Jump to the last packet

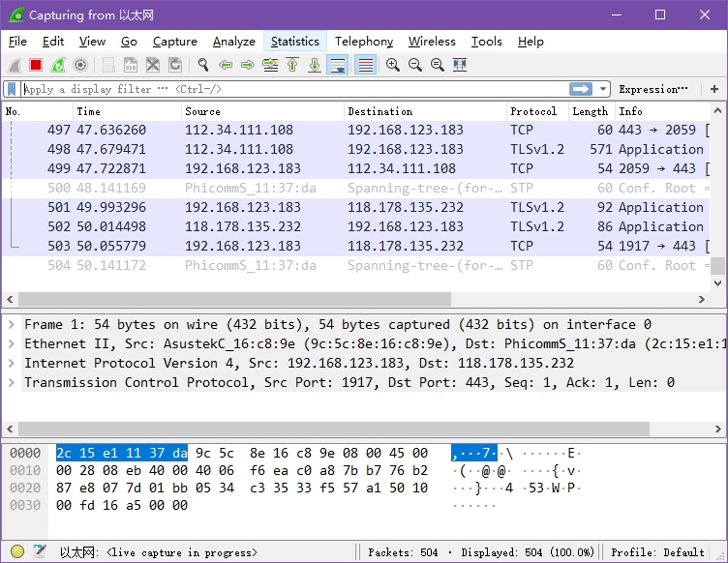pos(315,65)
